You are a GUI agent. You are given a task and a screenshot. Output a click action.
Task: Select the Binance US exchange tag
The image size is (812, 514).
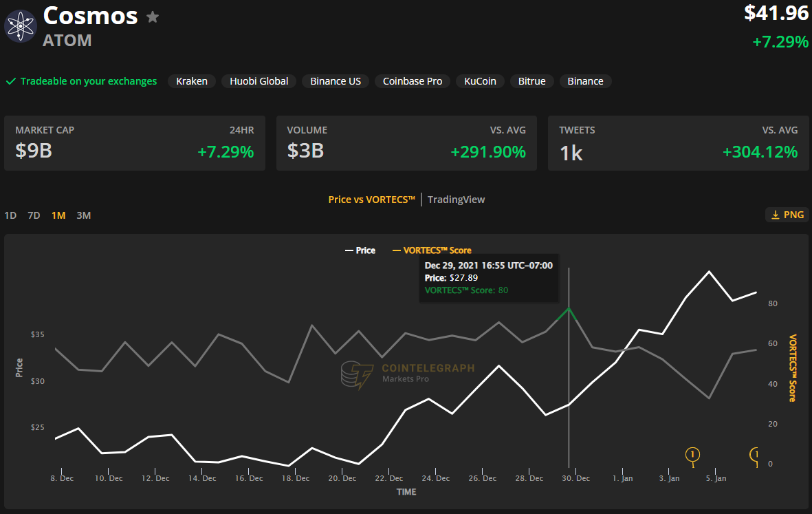(336, 81)
